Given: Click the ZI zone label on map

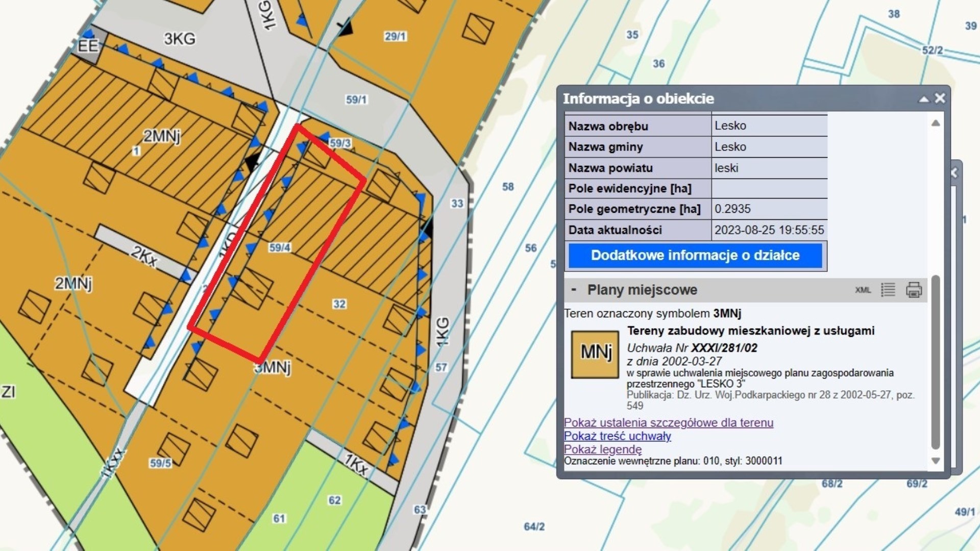Looking at the screenshot, I should coord(8,392).
